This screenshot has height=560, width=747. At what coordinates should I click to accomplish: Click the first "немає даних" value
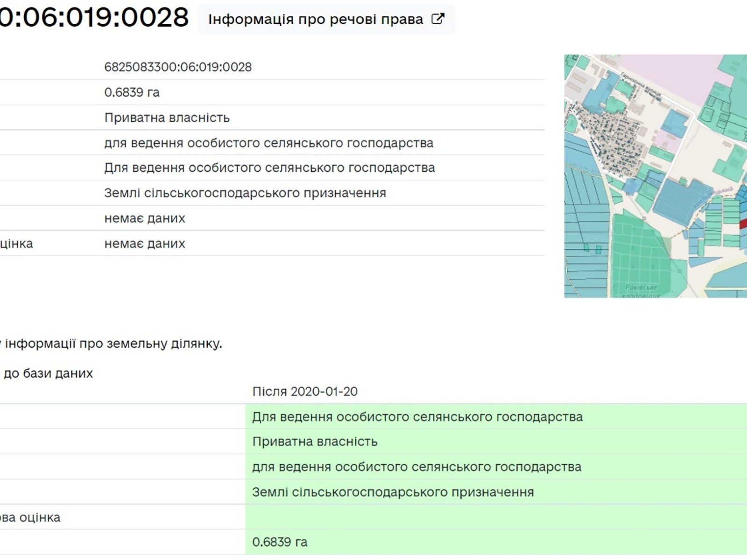(x=145, y=218)
